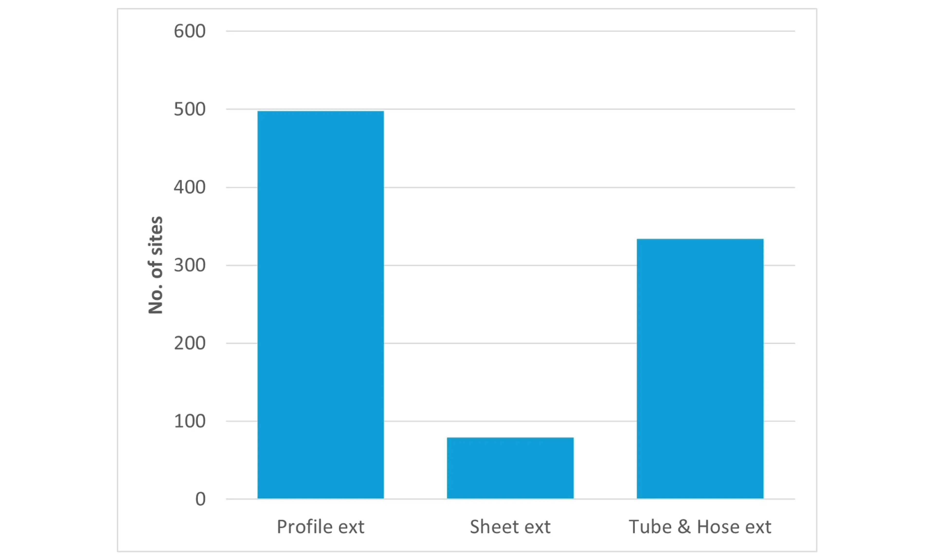This screenshot has height=560, width=934.
Task: Click the 500 y-axis tick label
Action: tap(189, 109)
